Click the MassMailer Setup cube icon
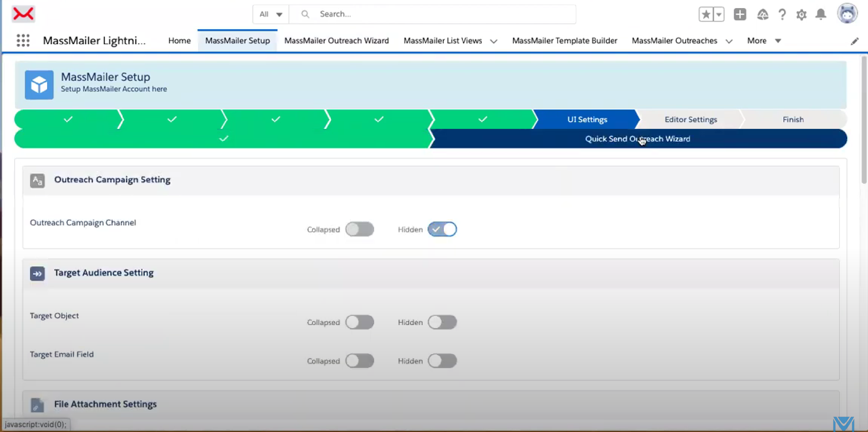This screenshot has height=432, width=868. (x=39, y=85)
